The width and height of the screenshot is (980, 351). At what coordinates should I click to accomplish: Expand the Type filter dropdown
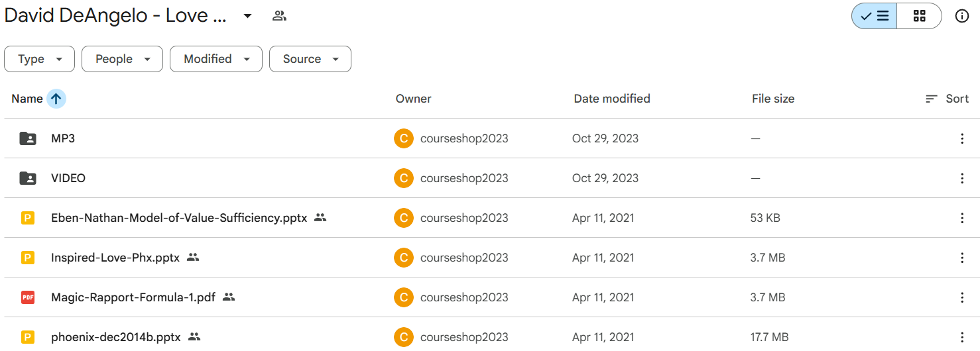[x=40, y=59]
